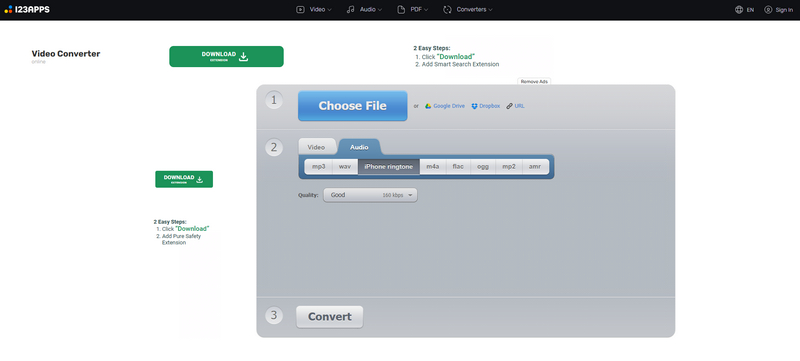Click the Google Drive icon
Screen dimensions: 800x361
tap(429, 106)
